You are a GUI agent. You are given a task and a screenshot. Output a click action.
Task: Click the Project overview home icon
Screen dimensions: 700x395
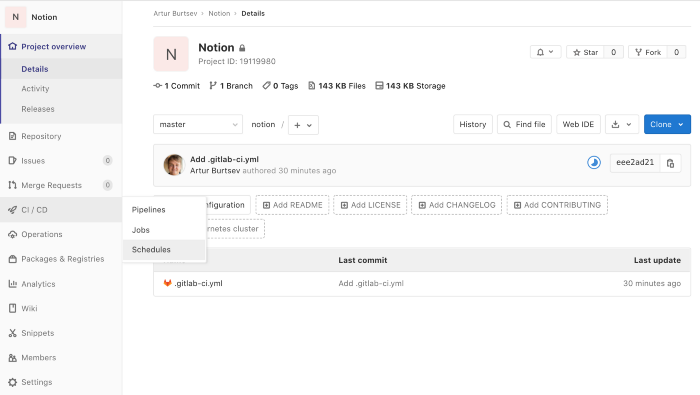[12, 46]
